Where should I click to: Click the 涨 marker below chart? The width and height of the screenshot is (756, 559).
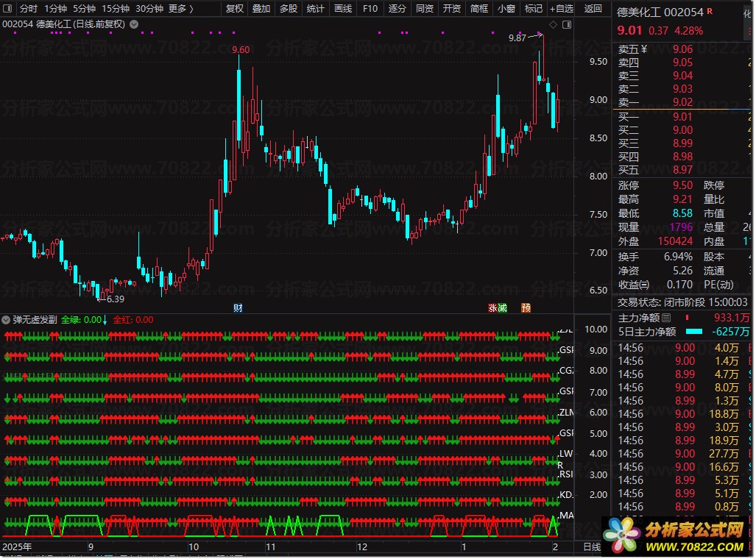click(492, 308)
